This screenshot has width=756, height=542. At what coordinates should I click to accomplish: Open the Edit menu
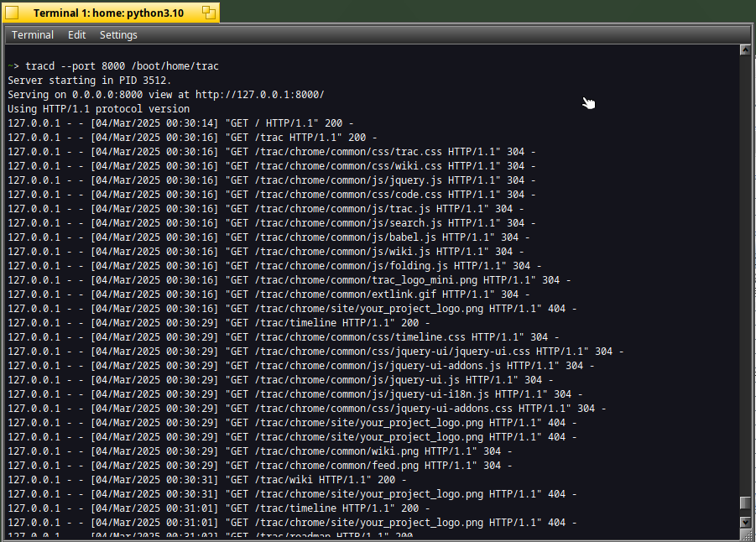pyautogui.click(x=76, y=34)
